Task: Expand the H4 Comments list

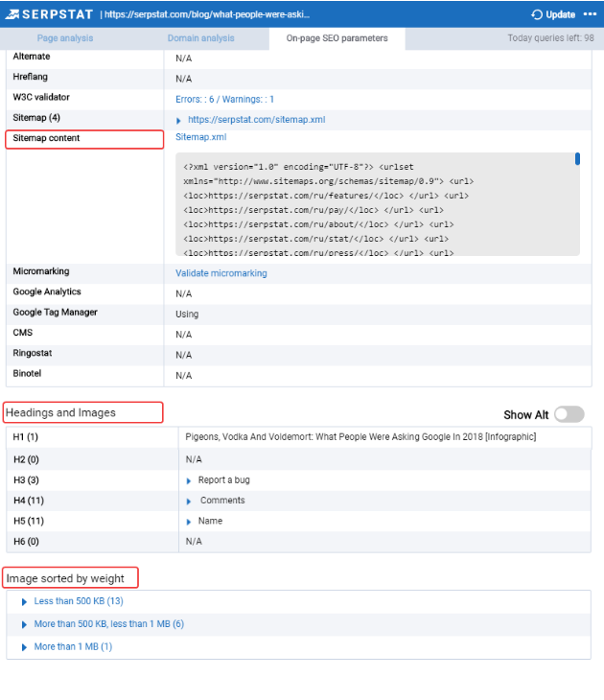Action: click(x=188, y=502)
